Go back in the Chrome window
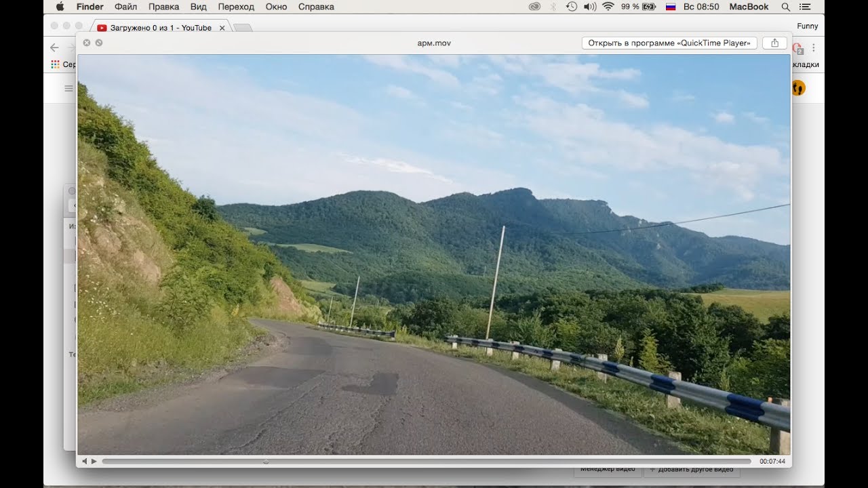 coord(54,47)
